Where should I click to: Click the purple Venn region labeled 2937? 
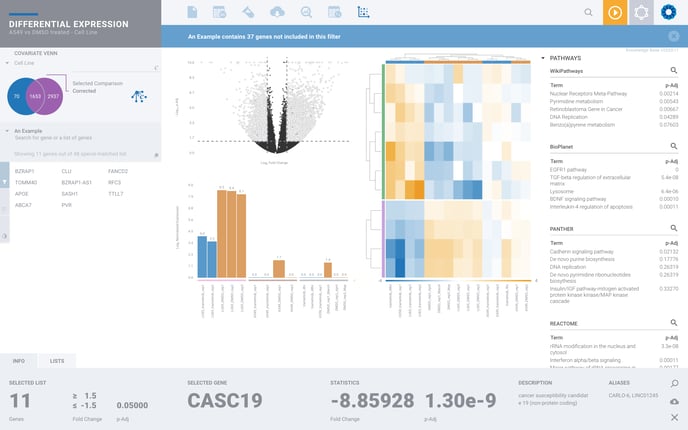[x=54, y=97]
